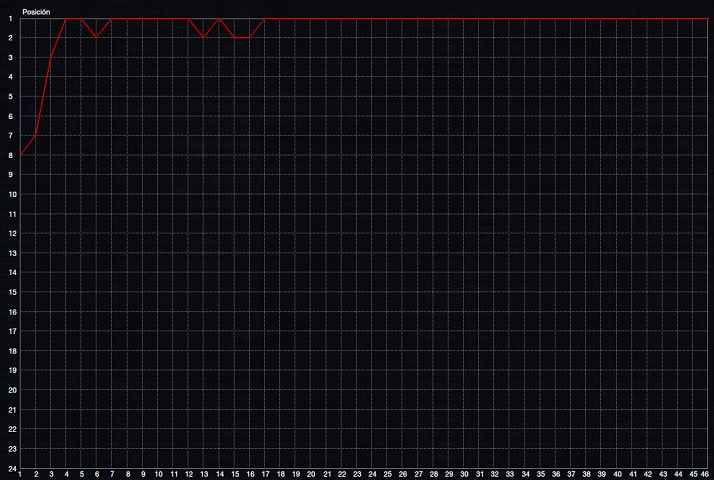The height and width of the screenshot is (480, 714).
Task: Select value 7 on the Posición vertical axis
Action: coord(10,136)
